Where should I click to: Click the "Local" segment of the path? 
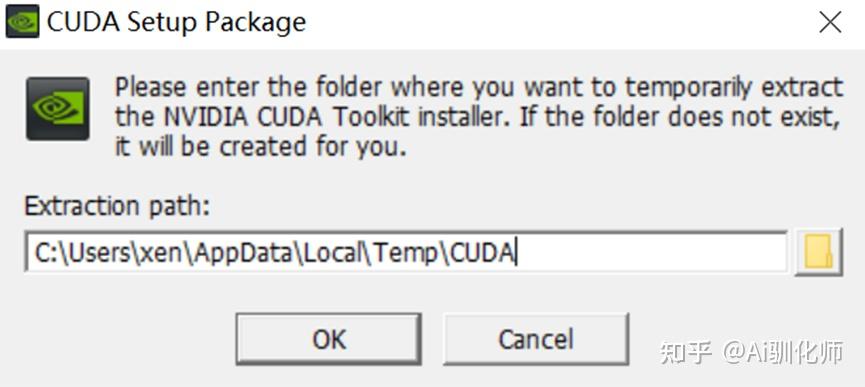(331, 252)
